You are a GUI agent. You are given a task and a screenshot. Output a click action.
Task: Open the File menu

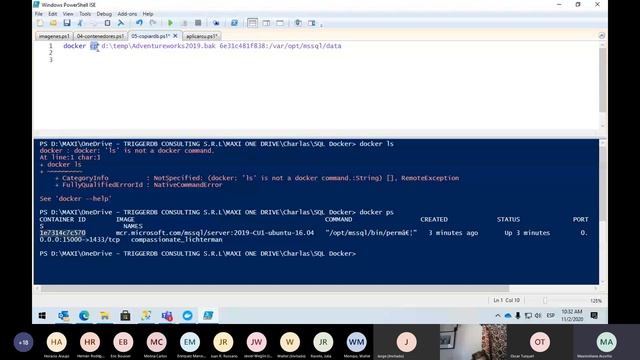point(39,14)
